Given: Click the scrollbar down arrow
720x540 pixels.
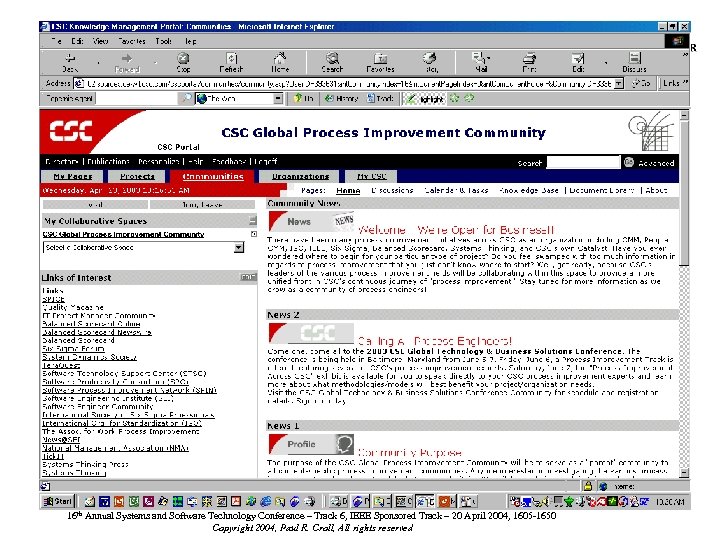Looking at the screenshot, I should coord(684,472).
